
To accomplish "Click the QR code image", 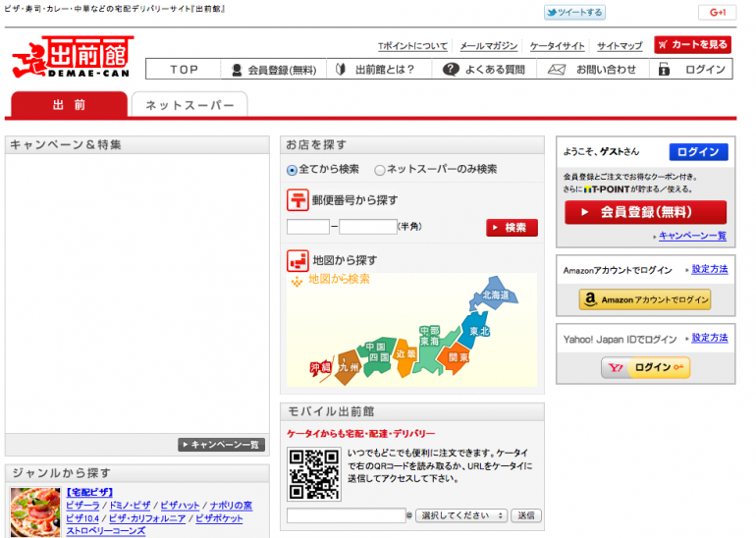I will click(314, 474).
